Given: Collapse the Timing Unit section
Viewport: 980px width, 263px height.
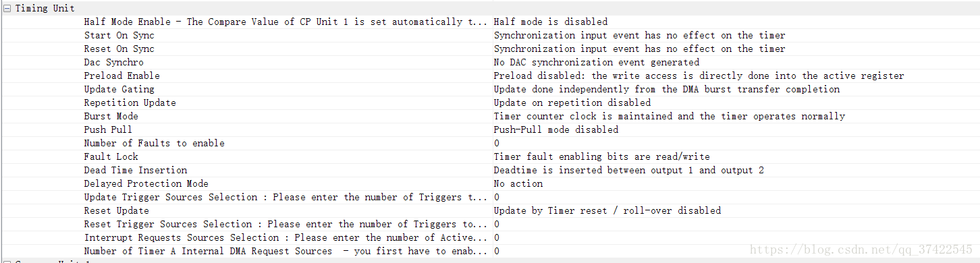Looking at the screenshot, I should [7, 8].
